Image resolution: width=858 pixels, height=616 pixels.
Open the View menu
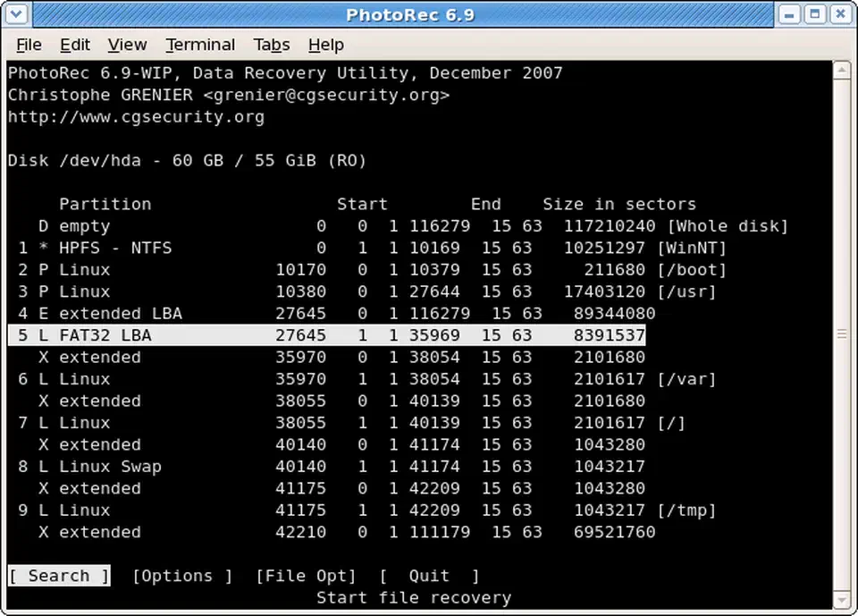pyautogui.click(x=127, y=45)
